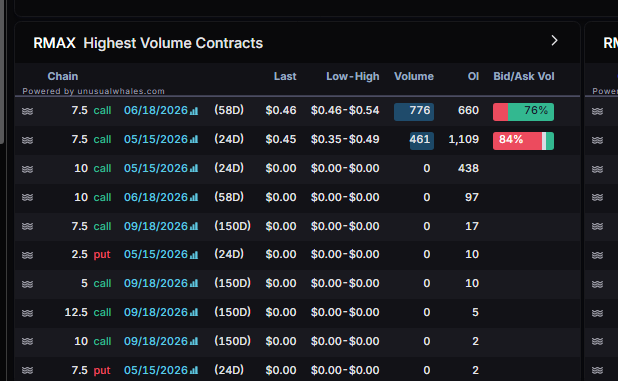Open the 09/18/2026 expiry link of 5 call
The height and width of the screenshot is (381, 618).
(156, 283)
